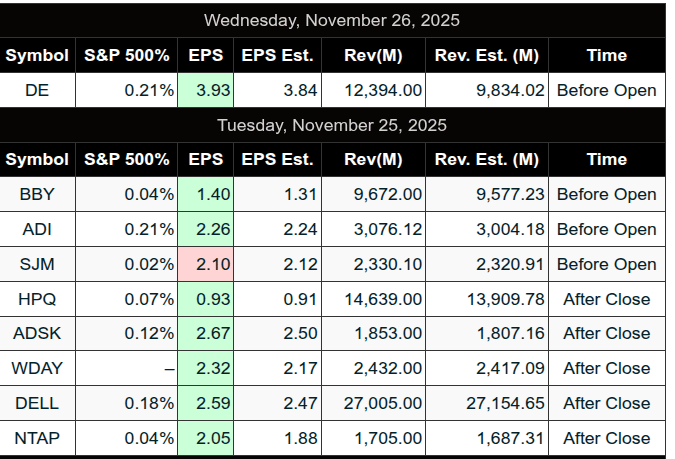Click the Rev(M) header in Wednesday table
The height and width of the screenshot is (459, 675).
point(372,55)
